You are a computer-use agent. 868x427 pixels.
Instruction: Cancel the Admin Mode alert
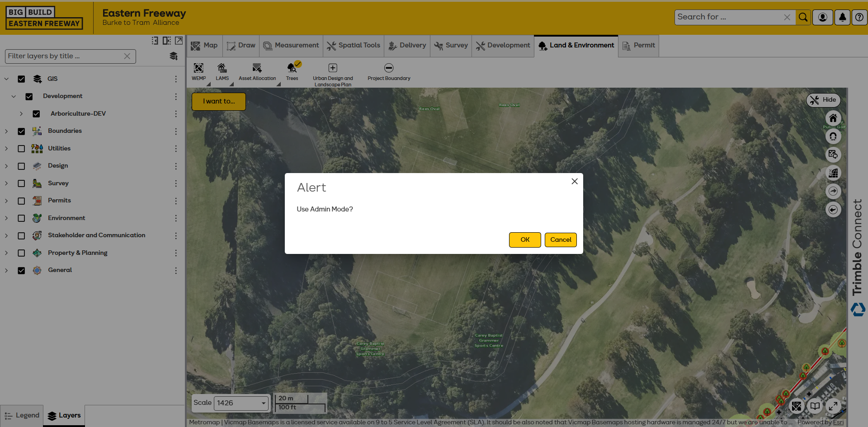(561, 240)
